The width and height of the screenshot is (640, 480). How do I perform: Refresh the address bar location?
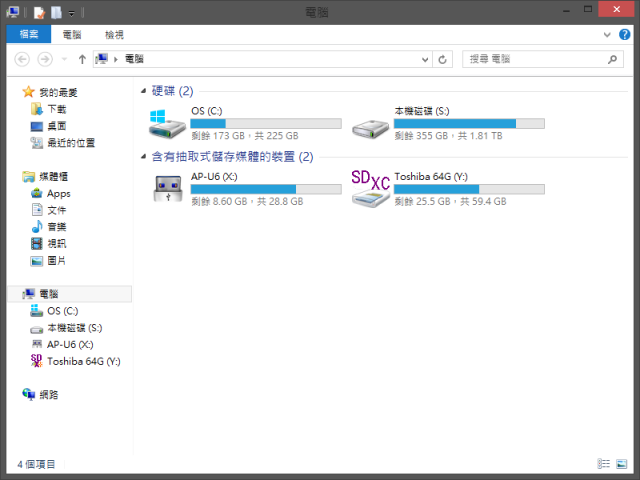(x=442, y=60)
